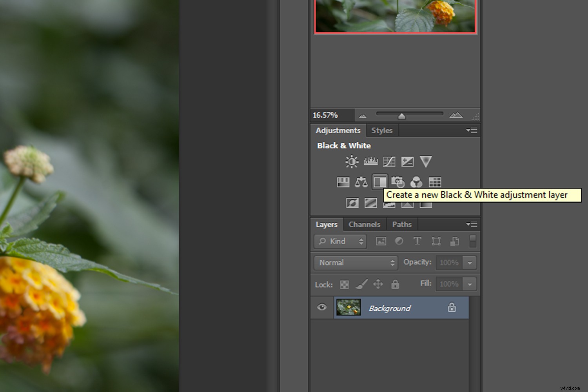Image resolution: width=588 pixels, height=392 pixels.
Task: Open the Kind filter combo box
Action: point(339,241)
